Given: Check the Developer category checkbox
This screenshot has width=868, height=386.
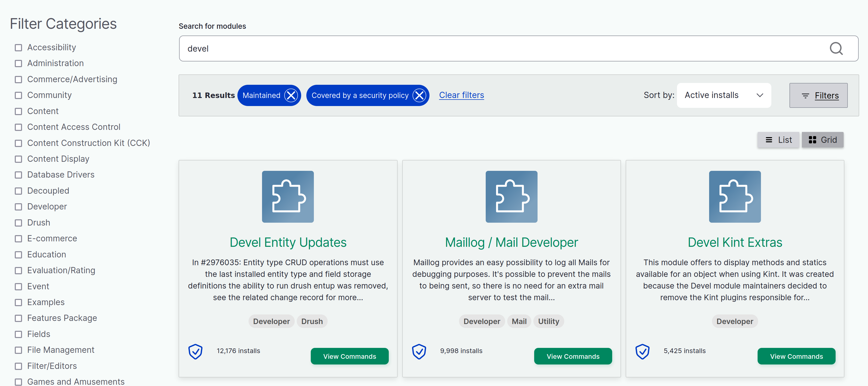Looking at the screenshot, I should [x=19, y=207].
